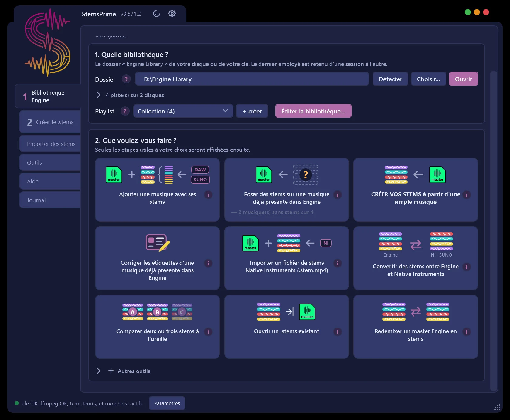Expand the Autres outils section
The height and width of the screenshot is (420, 510).
click(x=123, y=371)
